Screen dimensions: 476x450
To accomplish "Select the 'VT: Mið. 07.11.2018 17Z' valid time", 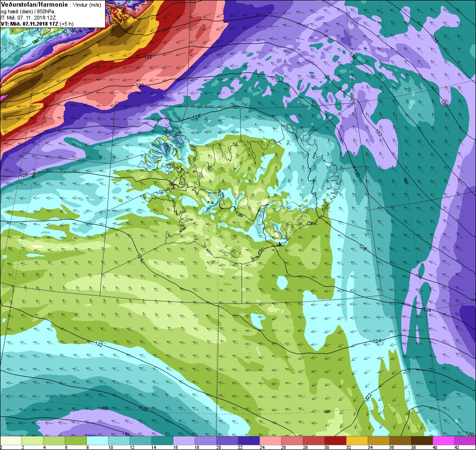I will [x=30, y=24].
